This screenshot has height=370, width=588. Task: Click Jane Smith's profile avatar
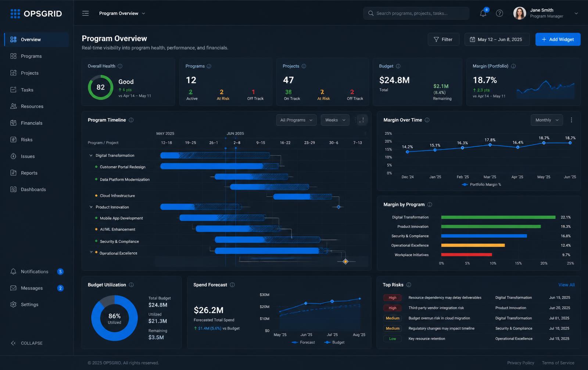[x=519, y=13]
